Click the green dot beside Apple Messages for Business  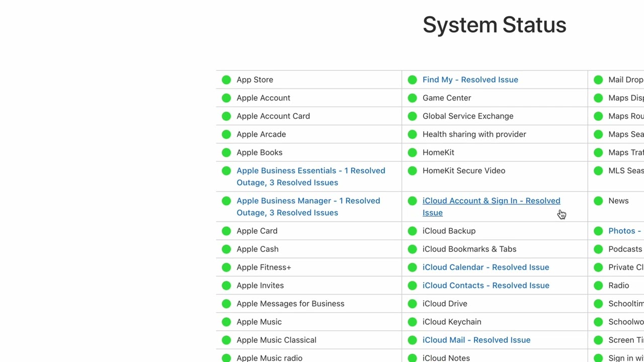[x=226, y=304]
